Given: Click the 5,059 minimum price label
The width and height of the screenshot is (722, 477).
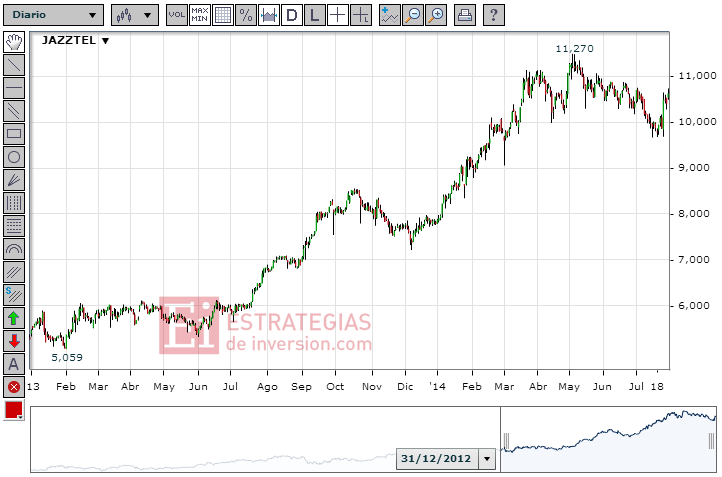Looking at the screenshot, I should click(x=67, y=357).
